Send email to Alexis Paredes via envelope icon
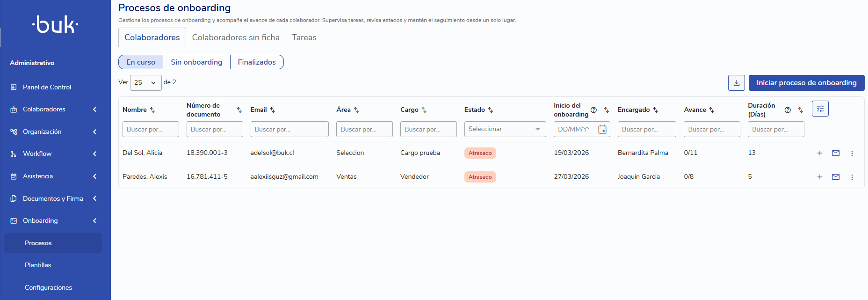Viewport: 868px width, 300px height. point(835,177)
